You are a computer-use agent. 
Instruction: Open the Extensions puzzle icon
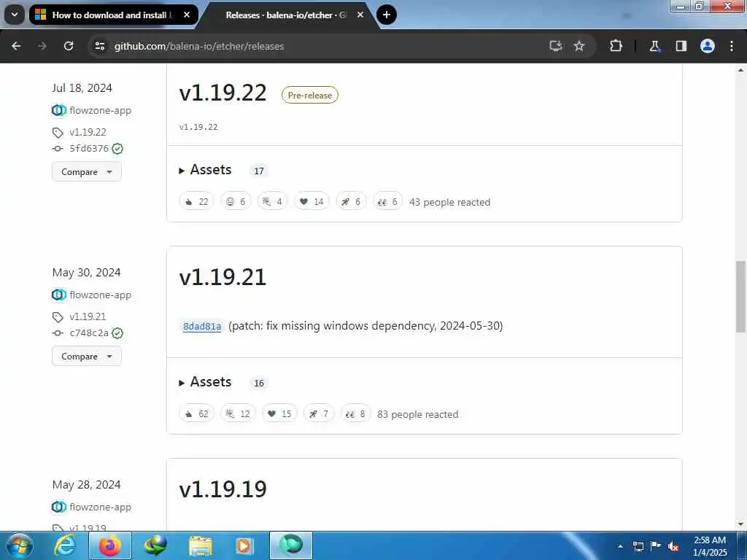point(616,46)
